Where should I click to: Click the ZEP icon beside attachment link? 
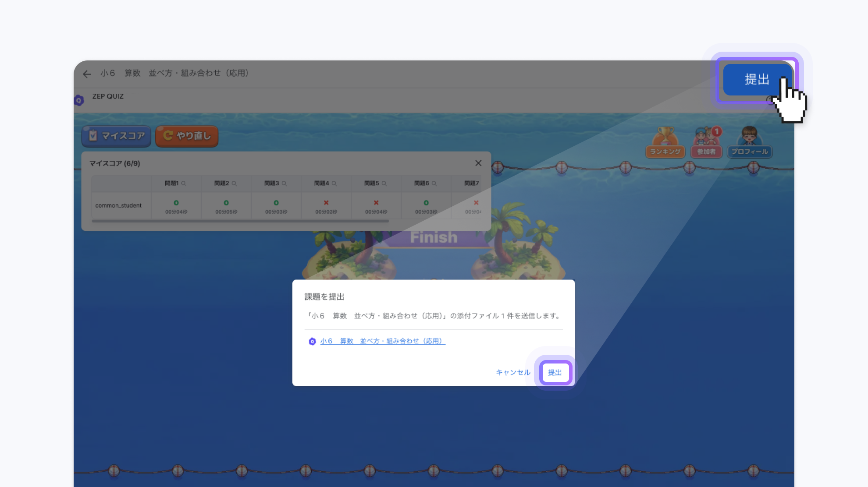click(312, 342)
